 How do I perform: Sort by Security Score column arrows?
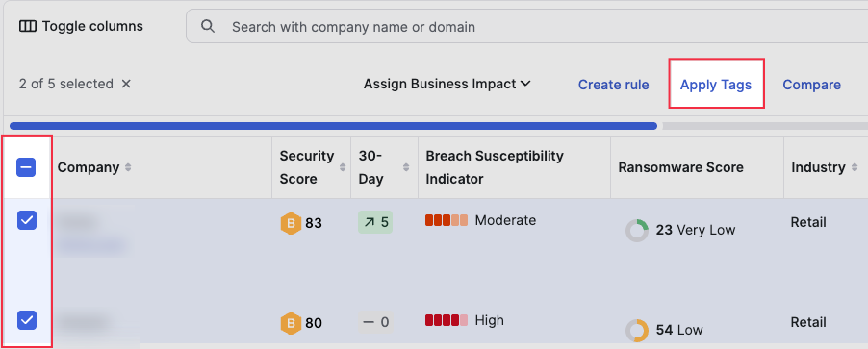point(343,167)
